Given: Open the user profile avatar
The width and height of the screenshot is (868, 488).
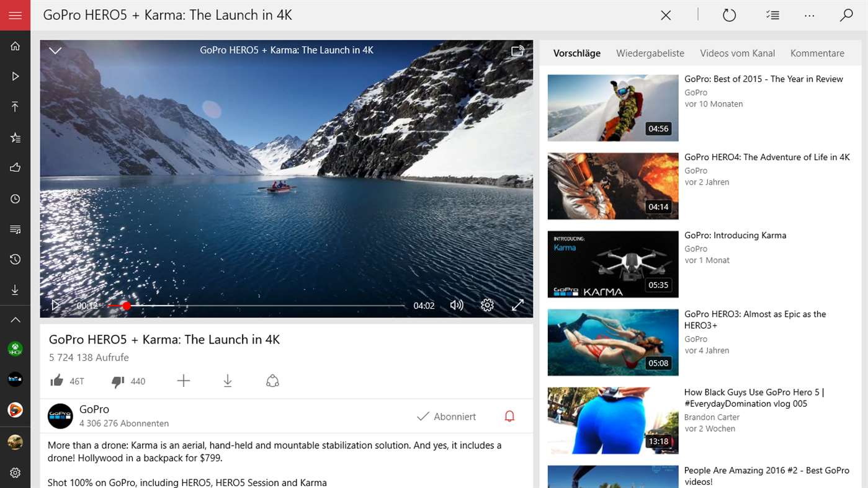Looking at the screenshot, I should click(15, 442).
